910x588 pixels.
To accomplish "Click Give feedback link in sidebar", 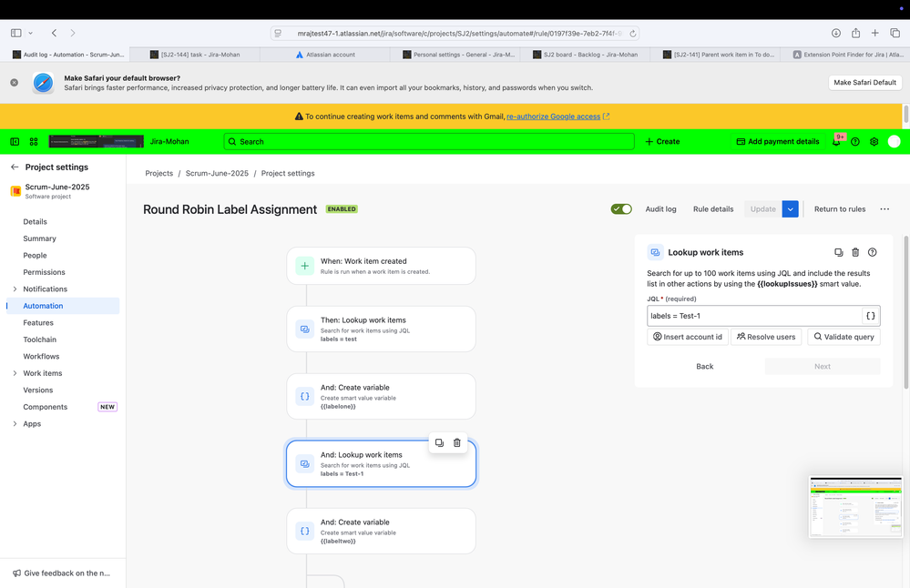I will click(x=61, y=573).
